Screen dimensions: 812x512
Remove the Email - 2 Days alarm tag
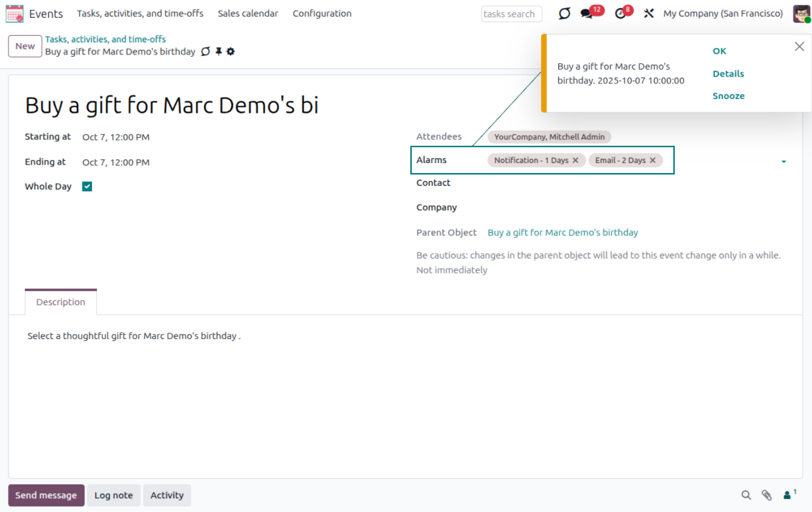pyautogui.click(x=652, y=160)
